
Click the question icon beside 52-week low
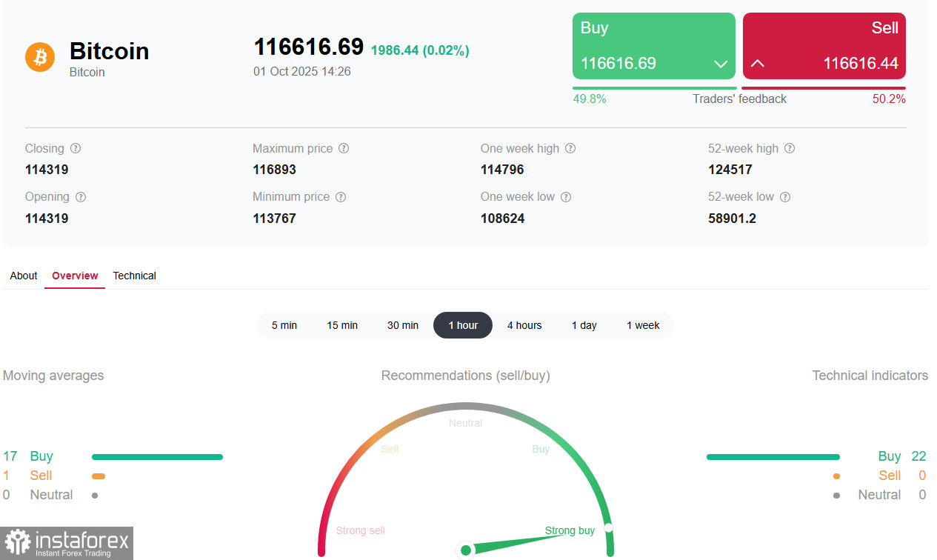[x=785, y=197]
